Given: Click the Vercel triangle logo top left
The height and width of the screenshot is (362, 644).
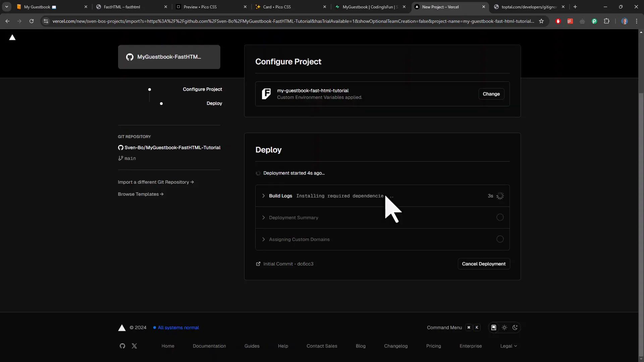Looking at the screenshot, I should [12, 38].
